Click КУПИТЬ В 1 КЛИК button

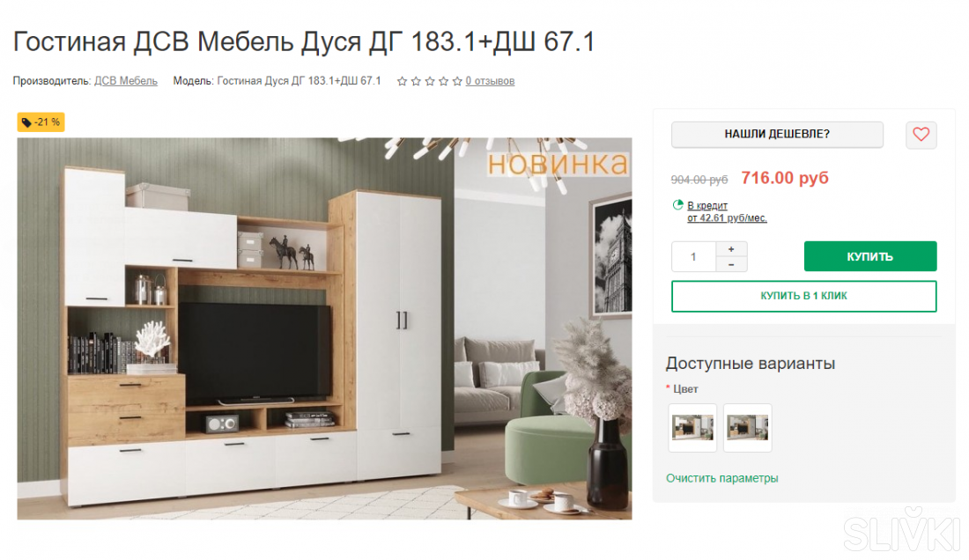pyautogui.click(x=804, y=297)
